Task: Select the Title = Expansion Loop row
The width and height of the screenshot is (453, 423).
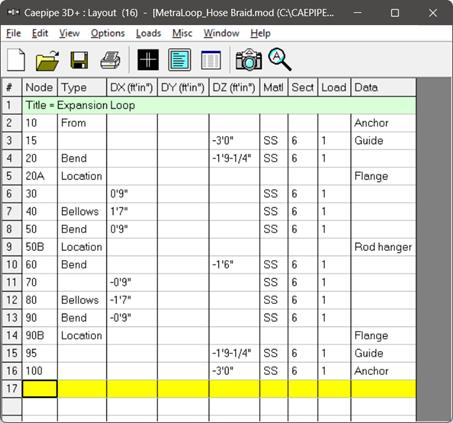Action: click(219, 105)
